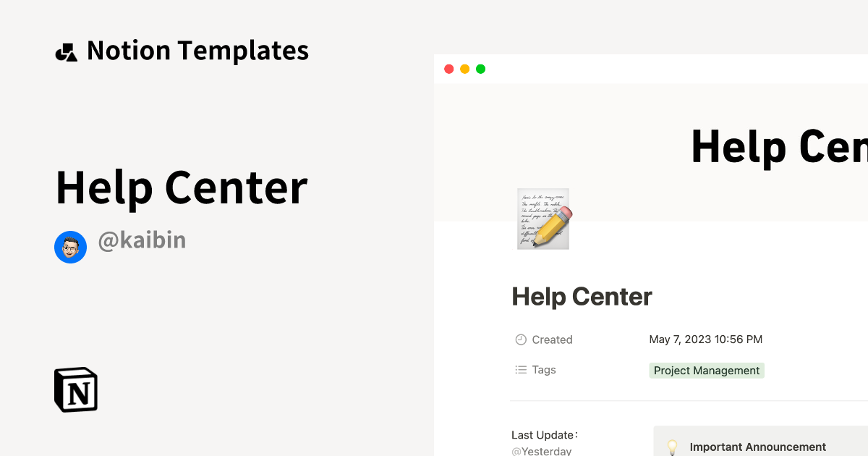Image resolution: width=868 pixels, height=456 pixels.
Task: Visit the @kaibin author profile link
Action: click(142, 240)
